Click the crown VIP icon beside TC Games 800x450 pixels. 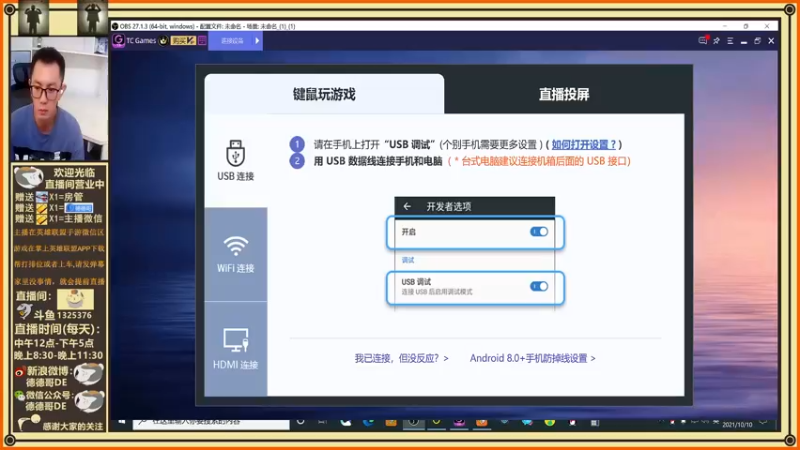point(163,40)
